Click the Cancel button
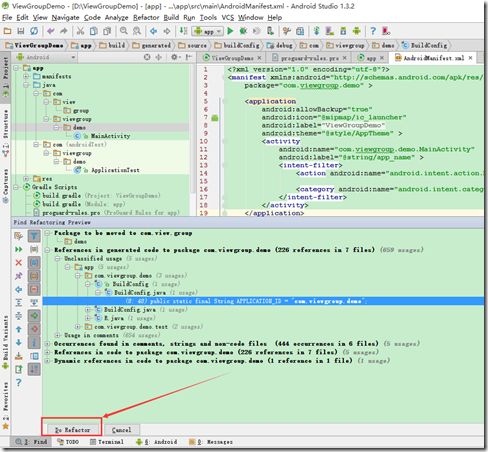Viewport: 488px width, 452px height. (x=121, y=430)
